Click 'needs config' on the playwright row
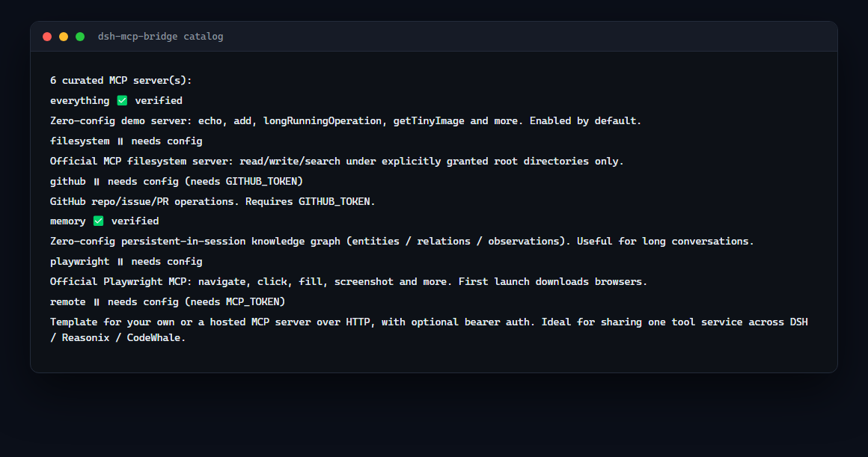The width and height of the screenshot is (868, 457). [x=167, y=261]
